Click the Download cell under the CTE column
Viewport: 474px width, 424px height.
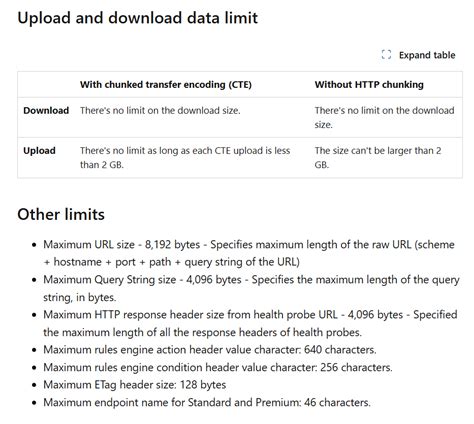click(160, 110)
